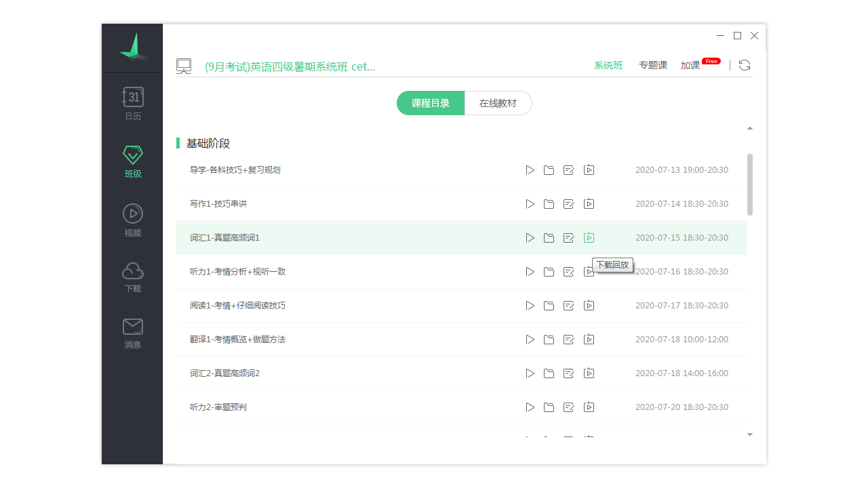Open the 日历 calendar section in sidebar

[132, 103]
